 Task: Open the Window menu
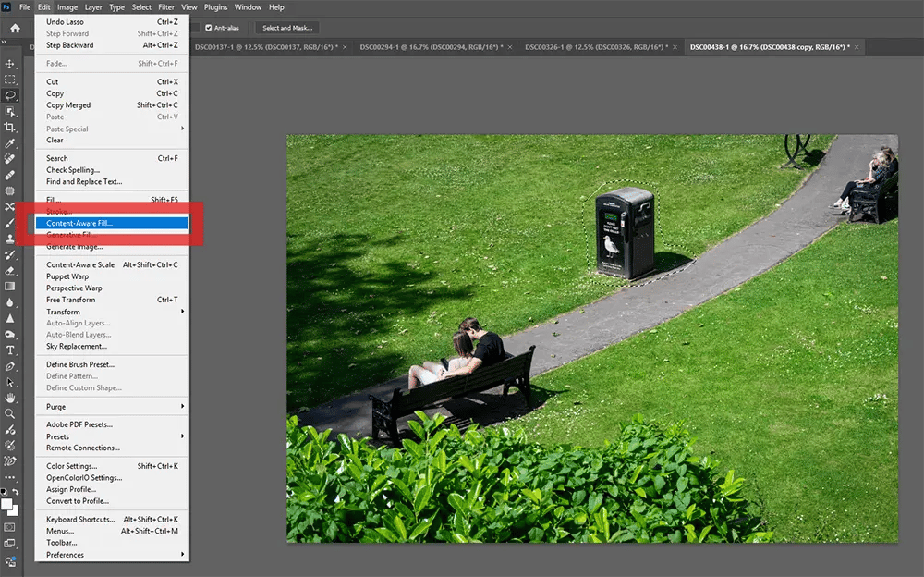coord(248,7)
